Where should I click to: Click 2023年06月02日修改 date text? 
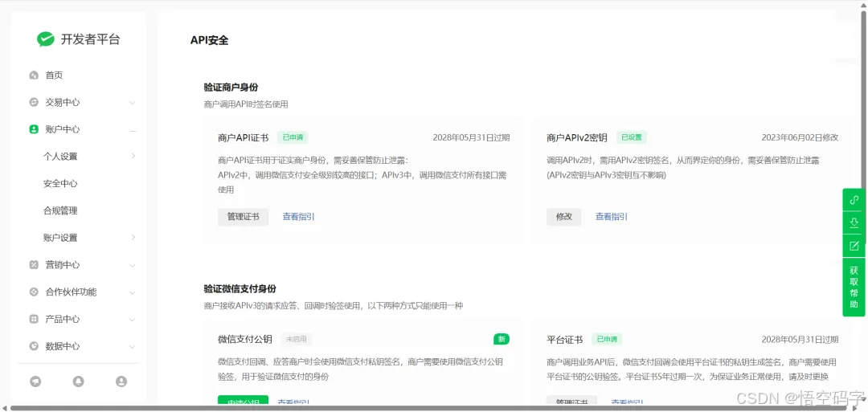point(800,137)
